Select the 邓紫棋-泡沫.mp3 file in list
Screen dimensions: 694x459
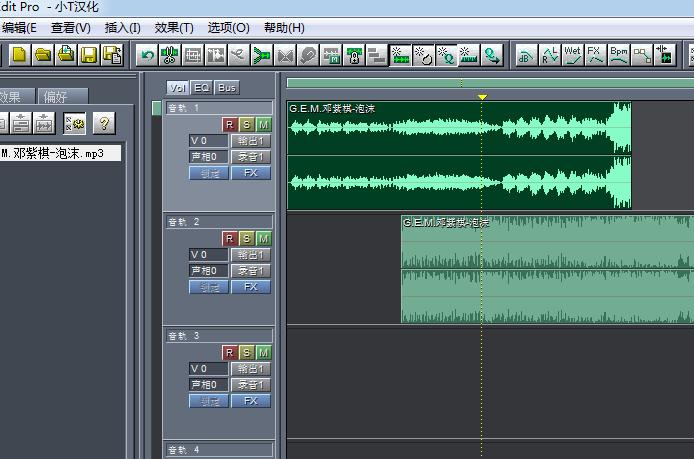click(61, 153)
